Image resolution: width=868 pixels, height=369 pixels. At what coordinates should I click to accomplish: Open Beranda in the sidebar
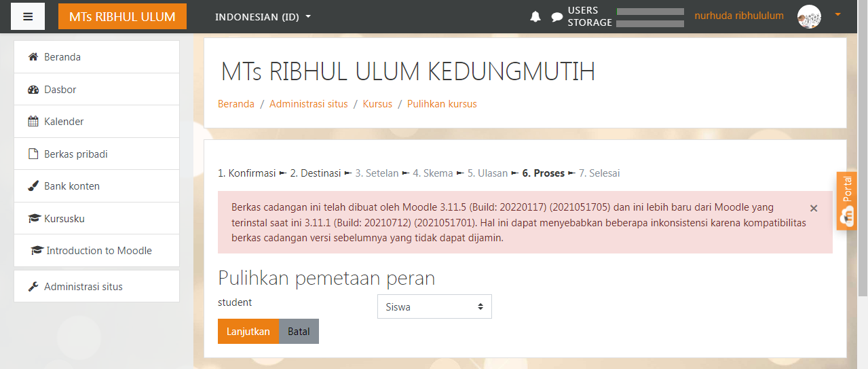click(x=96, y=57)
